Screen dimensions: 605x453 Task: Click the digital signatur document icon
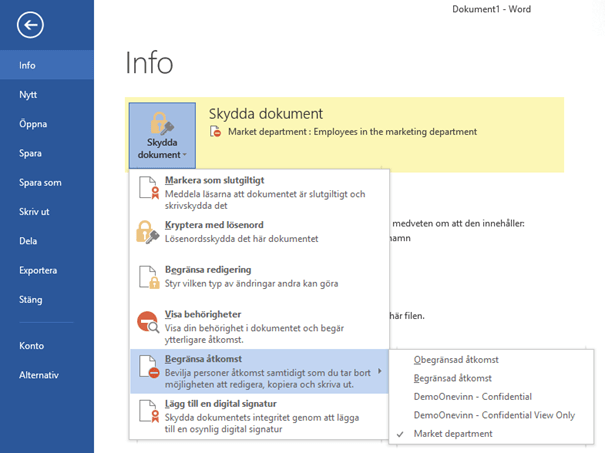tap(147, 410)
